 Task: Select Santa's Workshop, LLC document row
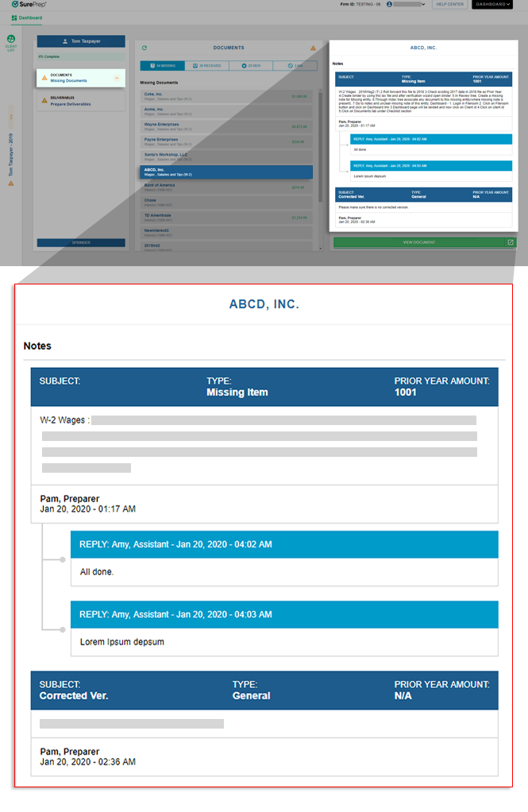(x=226, y=157)
